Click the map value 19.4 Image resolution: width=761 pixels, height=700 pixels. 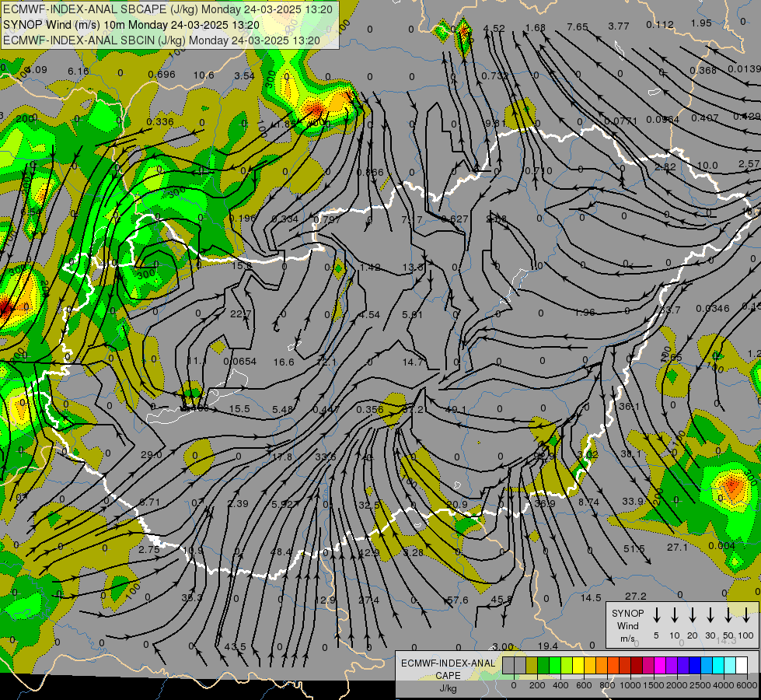tap(547, 646)
